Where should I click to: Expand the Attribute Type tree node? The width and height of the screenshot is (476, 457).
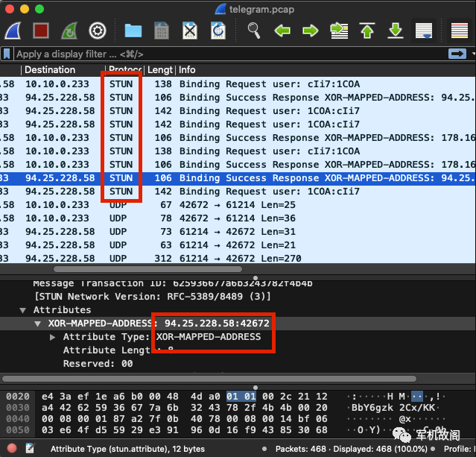tap(53, 337)
